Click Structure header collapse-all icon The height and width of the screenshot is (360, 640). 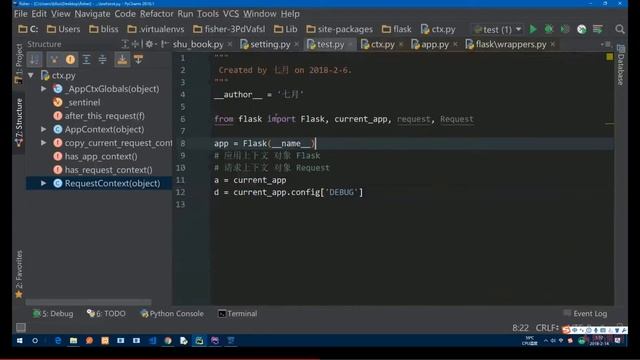pos(135,44)
